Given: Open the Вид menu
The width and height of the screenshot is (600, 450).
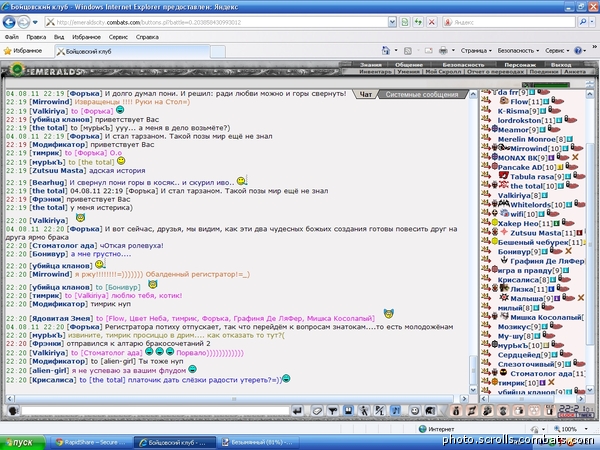Looking at the screenshot, I should click(59, 37).
